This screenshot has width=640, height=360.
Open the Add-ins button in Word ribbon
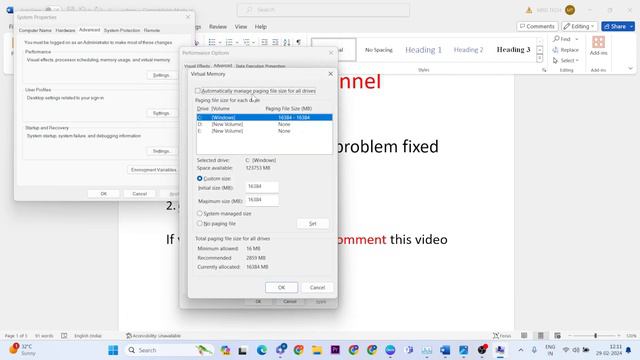[598, 45]
